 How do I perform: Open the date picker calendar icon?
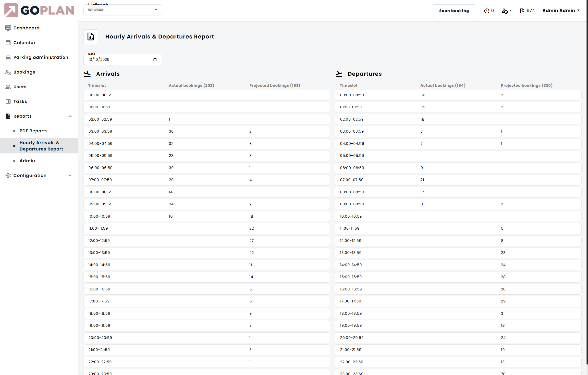[155, 60]
